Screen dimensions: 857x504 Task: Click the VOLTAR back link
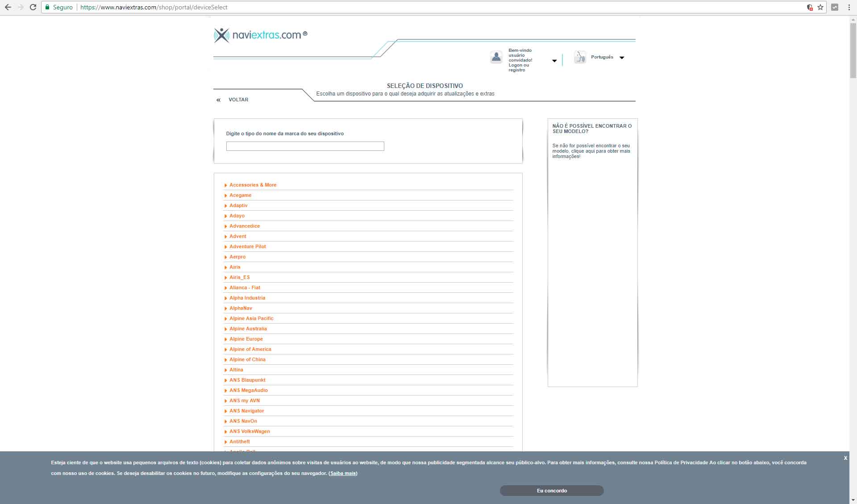coord(238,100)
